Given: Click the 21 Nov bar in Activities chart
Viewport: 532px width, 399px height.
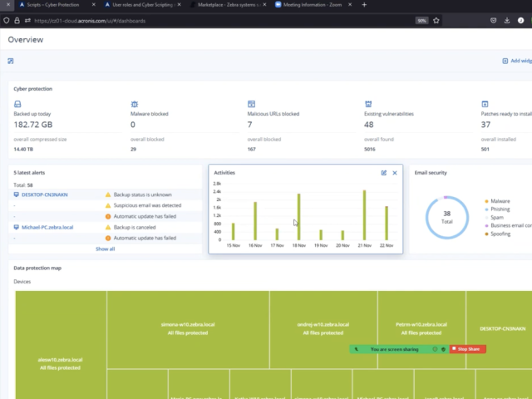Looking at the screenshot, I should (x=364, y=215).
